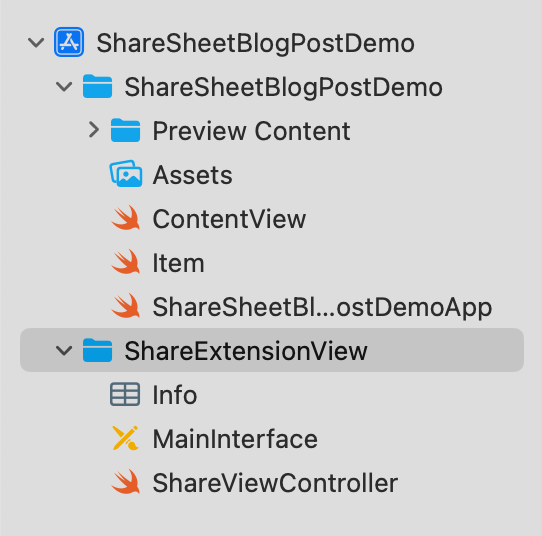
Task: Click the MainInterface storyboard icon
Action: [x=125, y=438]
